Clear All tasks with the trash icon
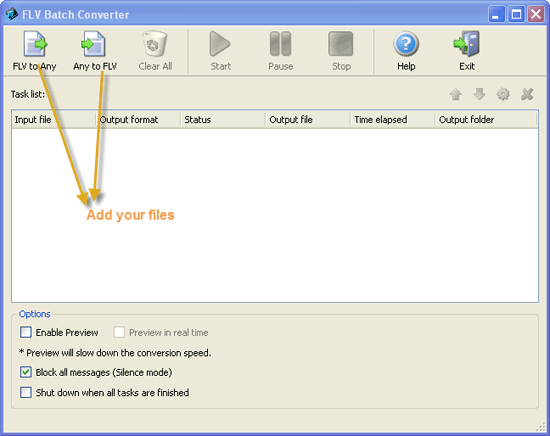Image resolution: width=550 pixels, height=436 pixels. (x=155, y=51)
